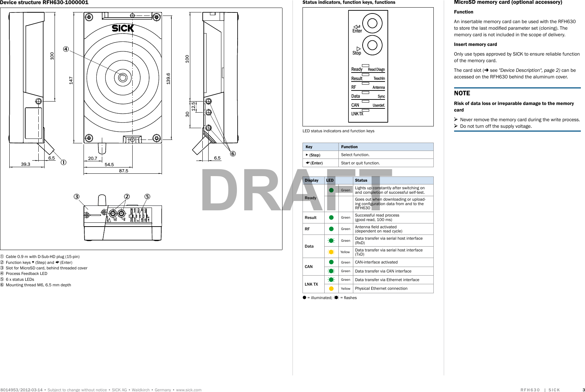This screenshot has height=392, width=585.
Task: Click the 87.5 width dimension label
Action: tap(124, 171)
